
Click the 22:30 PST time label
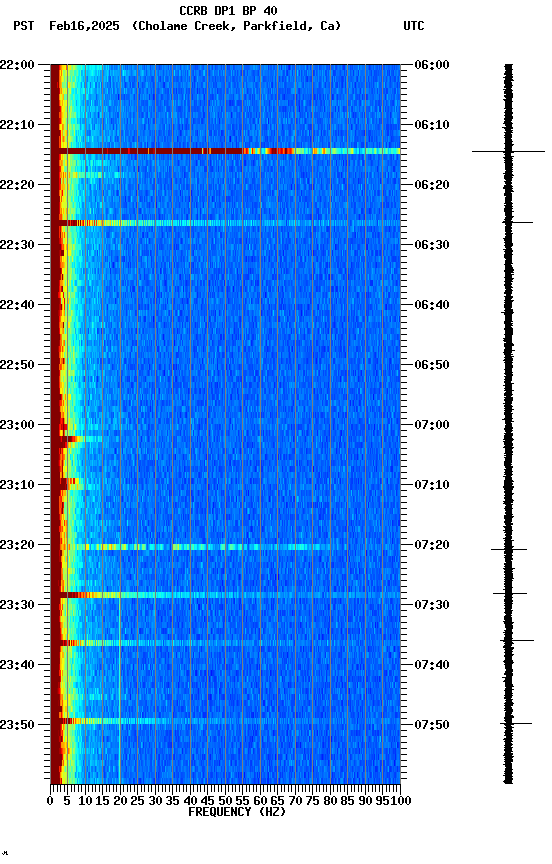click(x=17, y=245)
